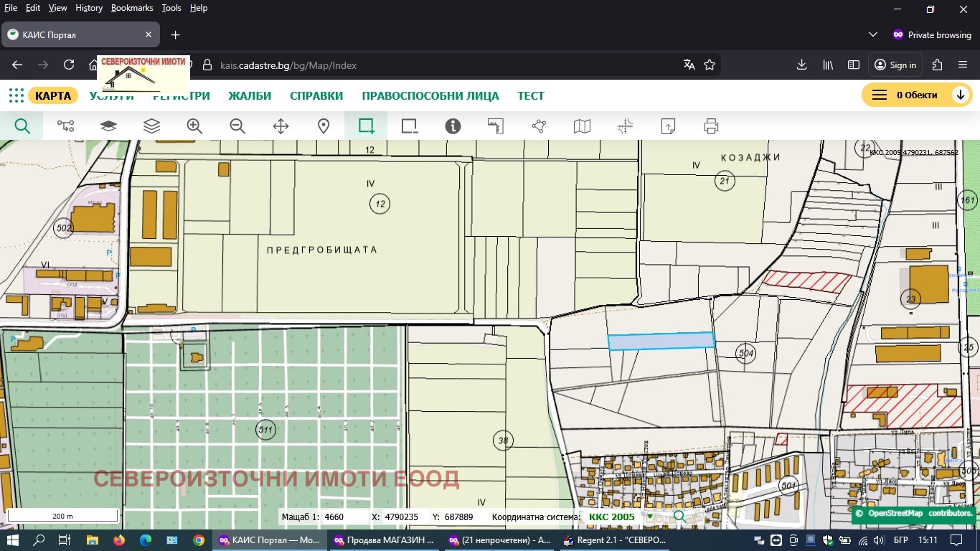Toggle the solid layers visibility icon

(108, 126)
